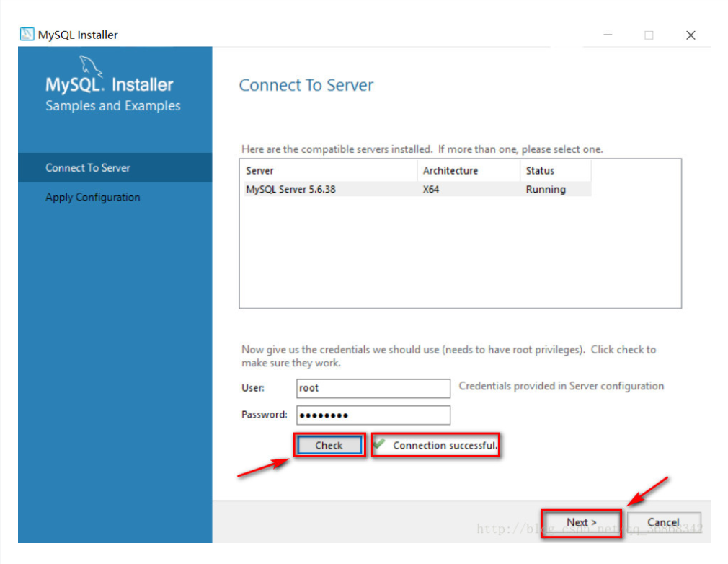Image resolution: width=728 pixels, height=564 pixels.
Task: Click the Running status cell
Action: coord(546,189)
